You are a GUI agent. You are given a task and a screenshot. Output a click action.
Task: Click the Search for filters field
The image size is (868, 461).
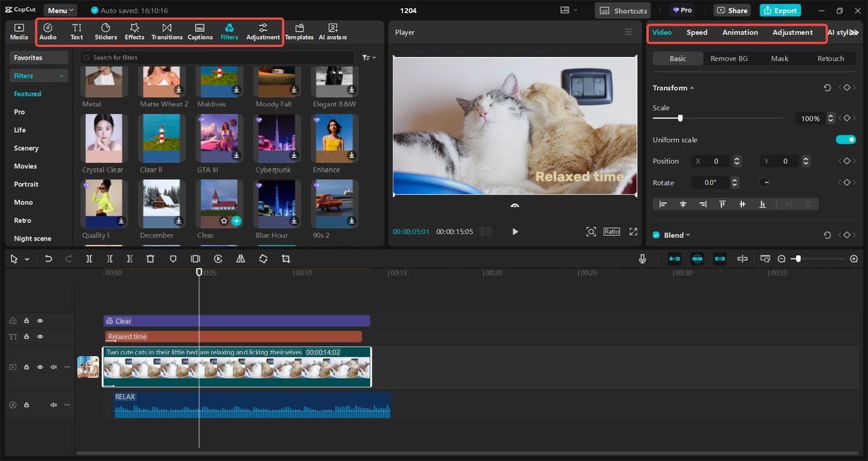pyautogui.click(x=217, y=58)
